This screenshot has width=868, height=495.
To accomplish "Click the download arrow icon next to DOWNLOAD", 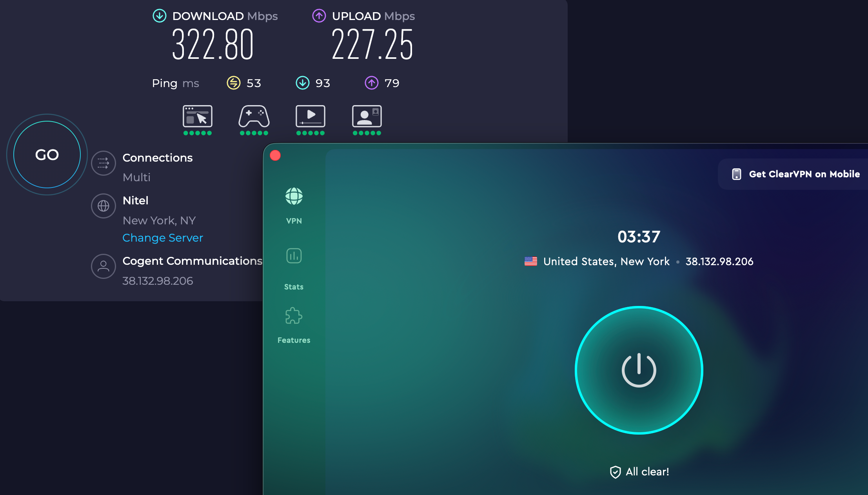I will coord(159,16).
